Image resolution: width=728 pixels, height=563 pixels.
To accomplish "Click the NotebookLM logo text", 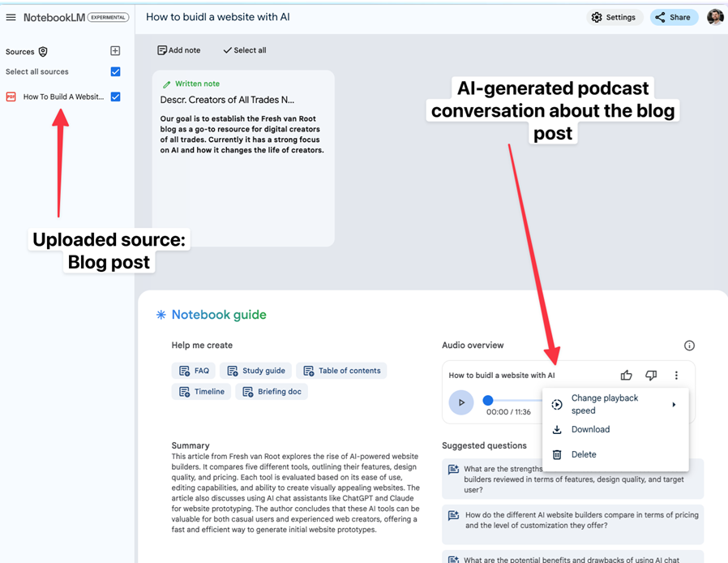I will (54, 17).
